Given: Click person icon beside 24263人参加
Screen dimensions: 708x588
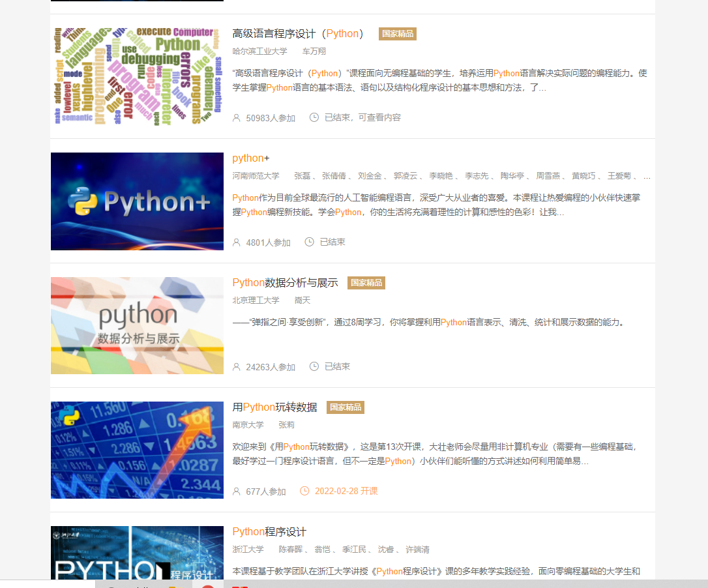Looking at the screenshot, I should tap(237, 367).
